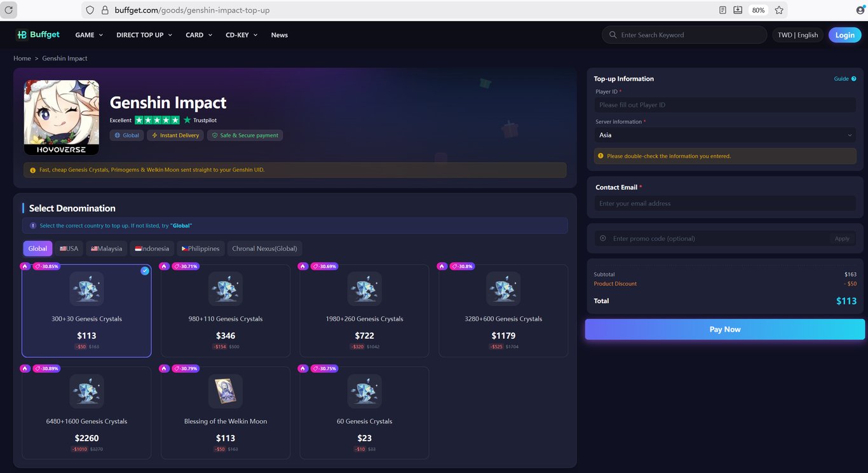Expand the GAME menu
This screenshot has width=868, height=473.
coord(89,35)
